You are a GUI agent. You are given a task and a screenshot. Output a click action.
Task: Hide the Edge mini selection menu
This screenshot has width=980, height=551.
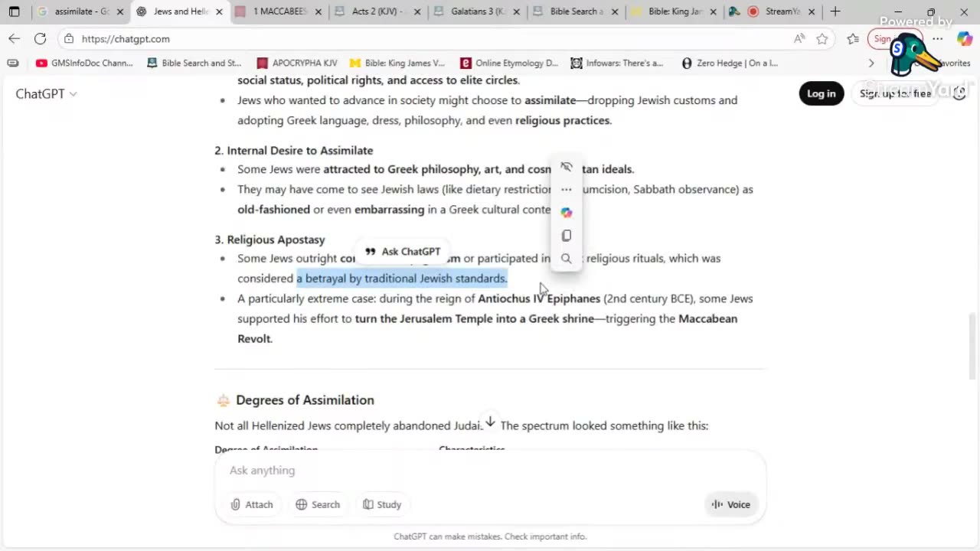[566, 167]
